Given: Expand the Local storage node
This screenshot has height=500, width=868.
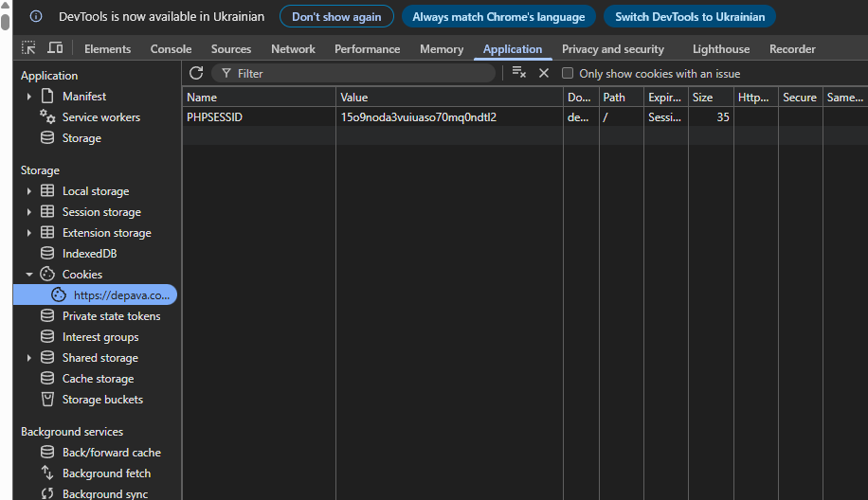Looking at the screenshot, I should [x=28, y=191].
